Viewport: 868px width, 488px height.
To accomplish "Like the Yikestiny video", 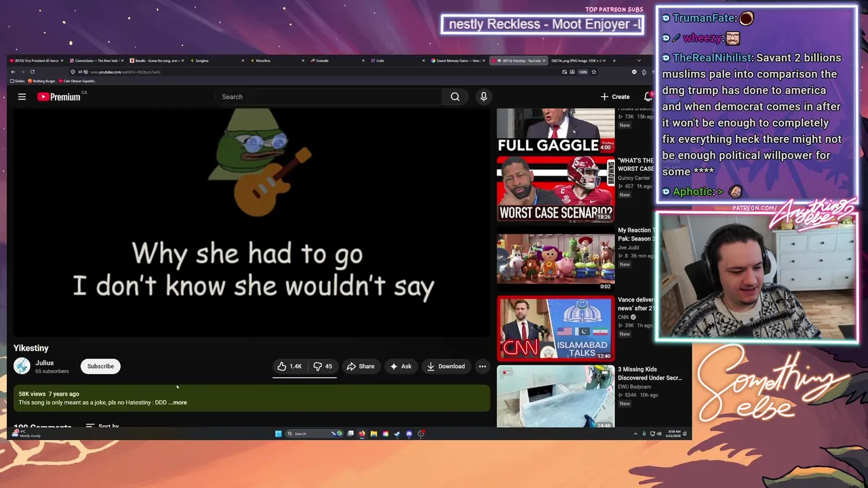I will [x=290, y=366].
